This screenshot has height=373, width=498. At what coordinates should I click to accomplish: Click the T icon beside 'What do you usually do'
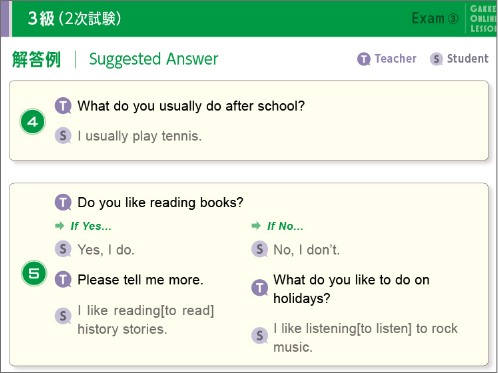coord(63,106)
